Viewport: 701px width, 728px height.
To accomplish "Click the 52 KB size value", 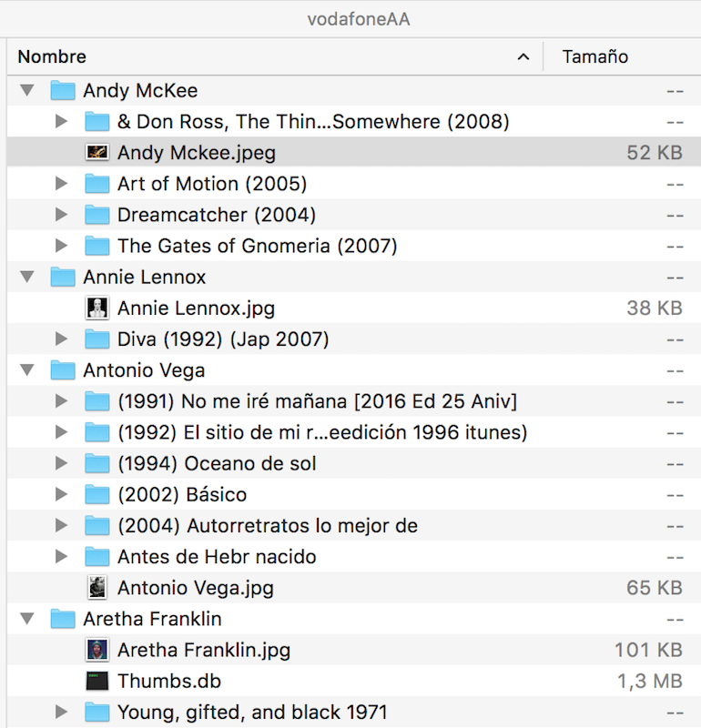I will click(x=655, y=152).
